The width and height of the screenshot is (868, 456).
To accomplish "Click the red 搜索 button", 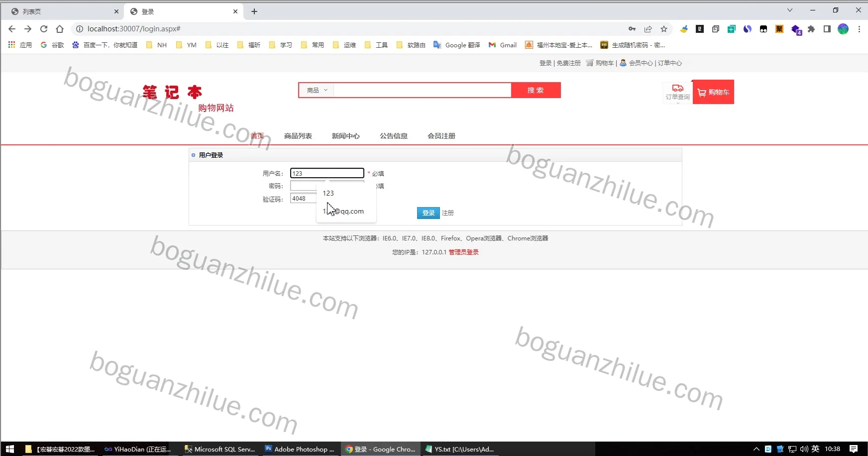I will pos(536,90).
